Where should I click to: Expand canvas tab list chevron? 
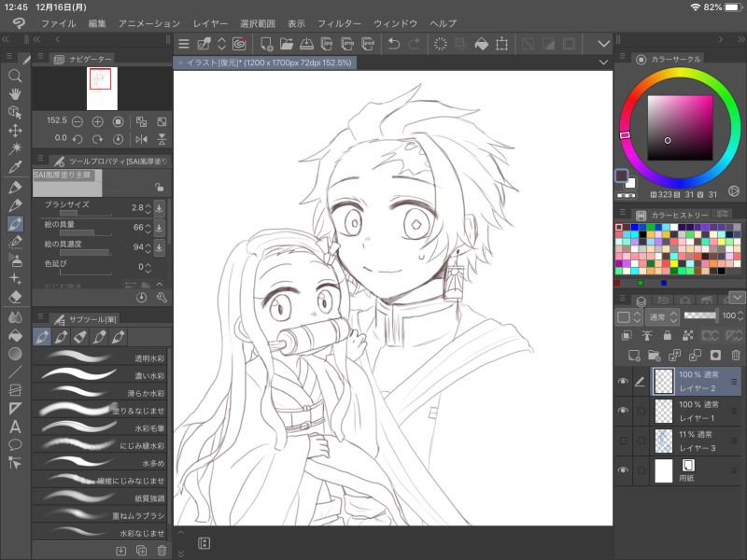tap(603, 63)
